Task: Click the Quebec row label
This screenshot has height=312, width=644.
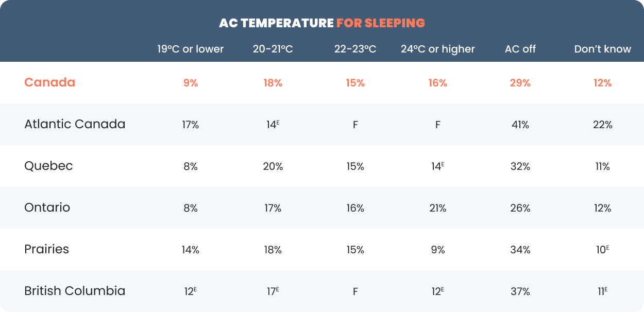Action: (x=48, y=166)
